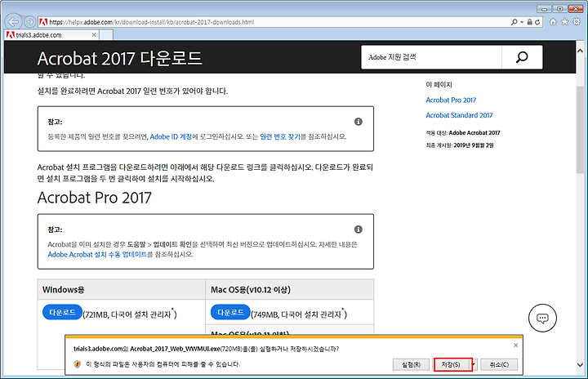Open favorites star icon
The height and width of the screenshot is (379, 588).
[565, 22]
